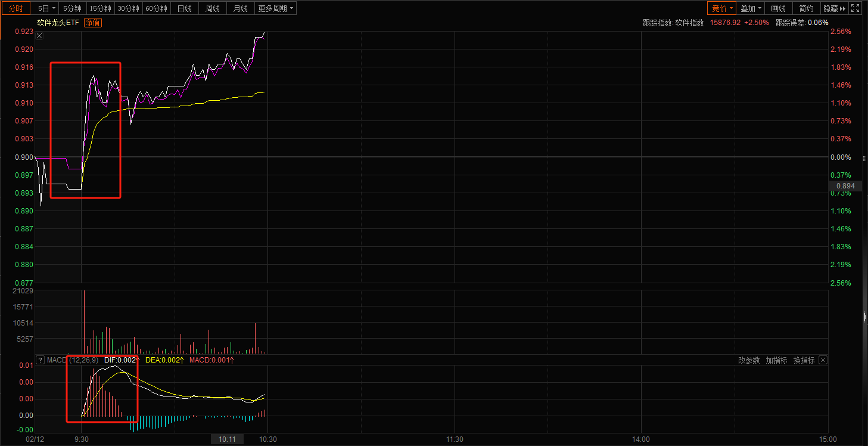Enter fullscreen chart mode

coord(855,8)
